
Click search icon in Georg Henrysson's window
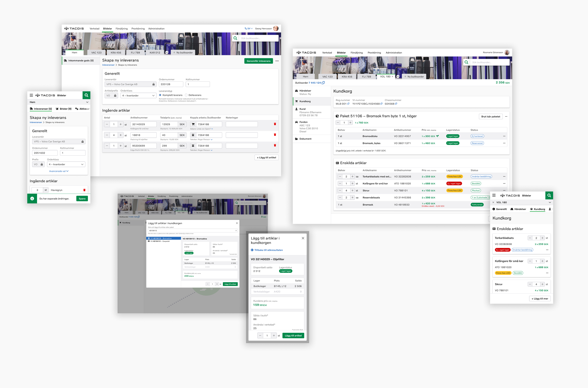click(x=235, y=38)
